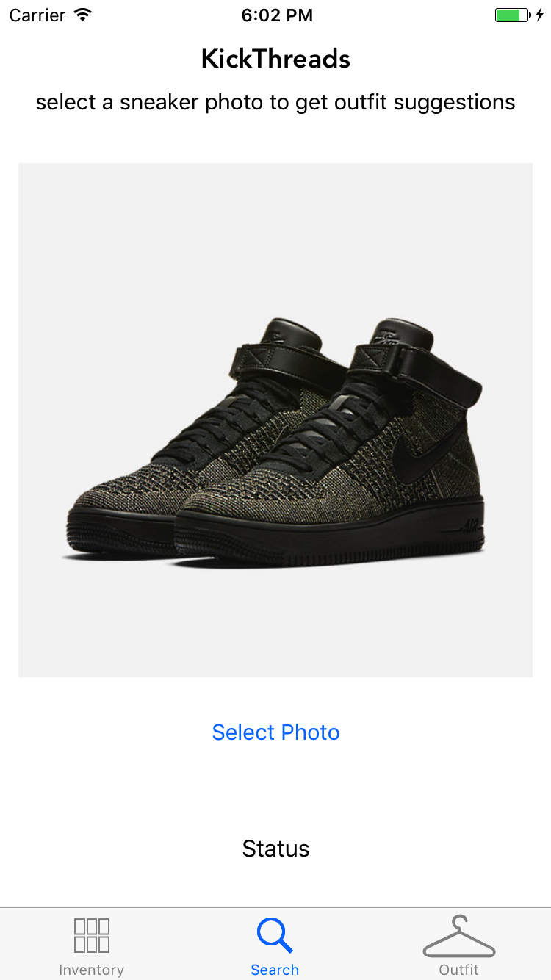
Task: Switch to the Outfit tab label
Action: (x=459, y=970)
